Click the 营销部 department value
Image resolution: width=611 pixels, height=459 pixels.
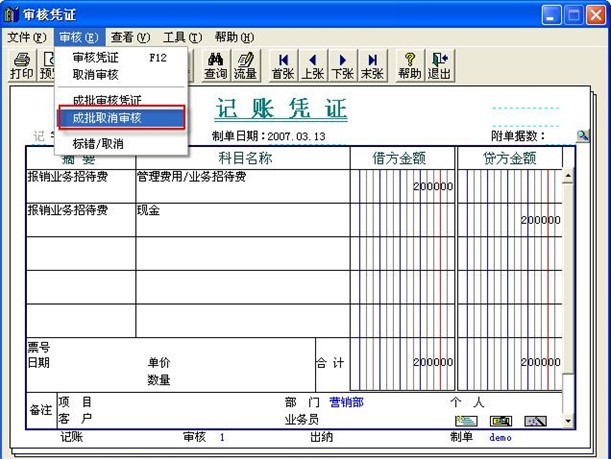click(346, 402)
